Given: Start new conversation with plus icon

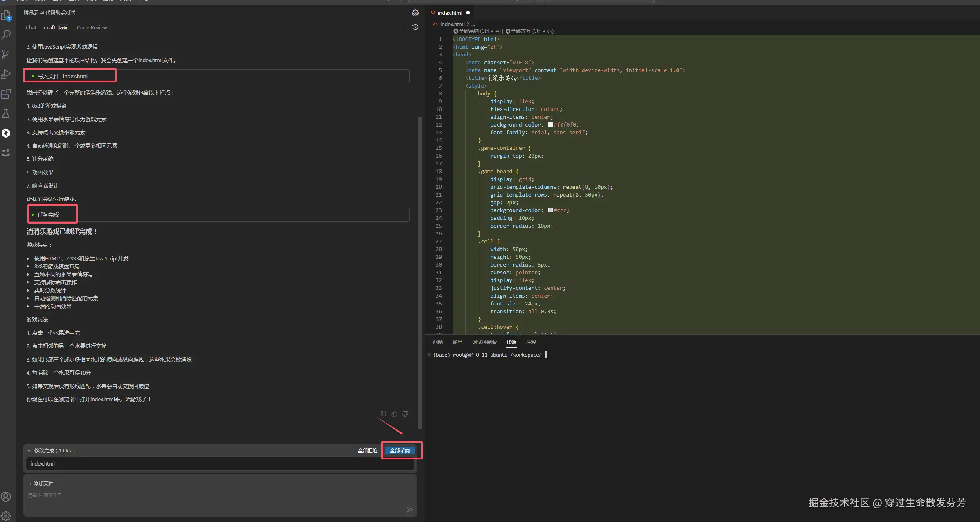Looking at the screenshot, I should pos(403,27).
